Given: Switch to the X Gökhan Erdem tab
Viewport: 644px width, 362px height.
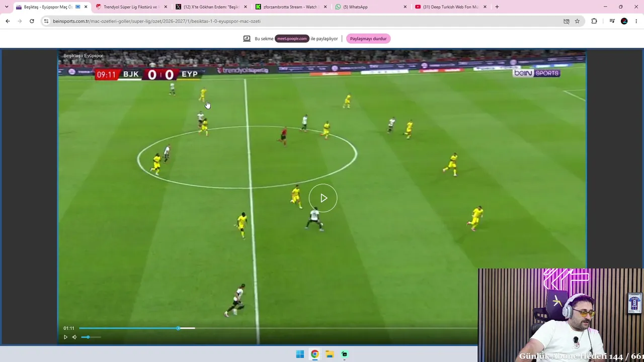Looking at the screenshot, I should click(x=212, y=7).
